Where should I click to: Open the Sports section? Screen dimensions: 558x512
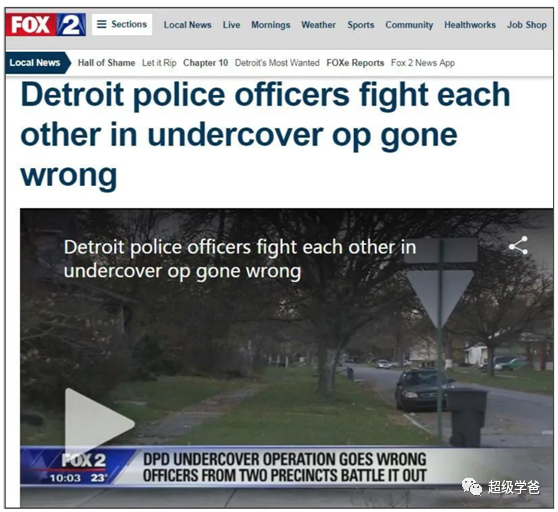coord(361,25)
